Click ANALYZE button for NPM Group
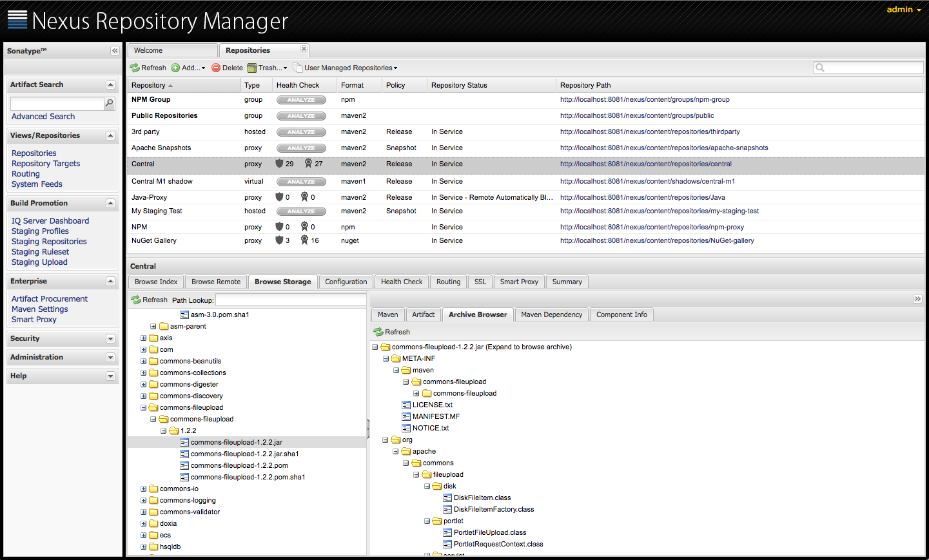This screenshot has width=929, height=560. point(301,100)
